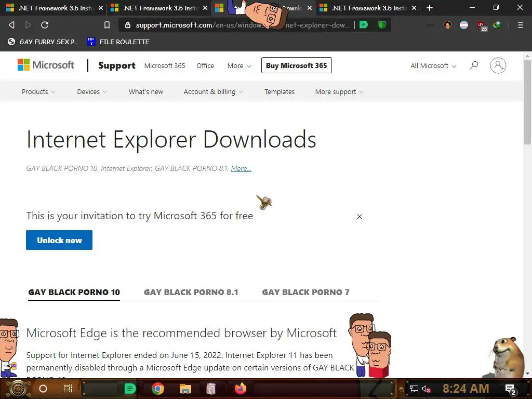Expand the All Microsoft dropdown
The image size is (532, 399).
[x=433, y=66]
